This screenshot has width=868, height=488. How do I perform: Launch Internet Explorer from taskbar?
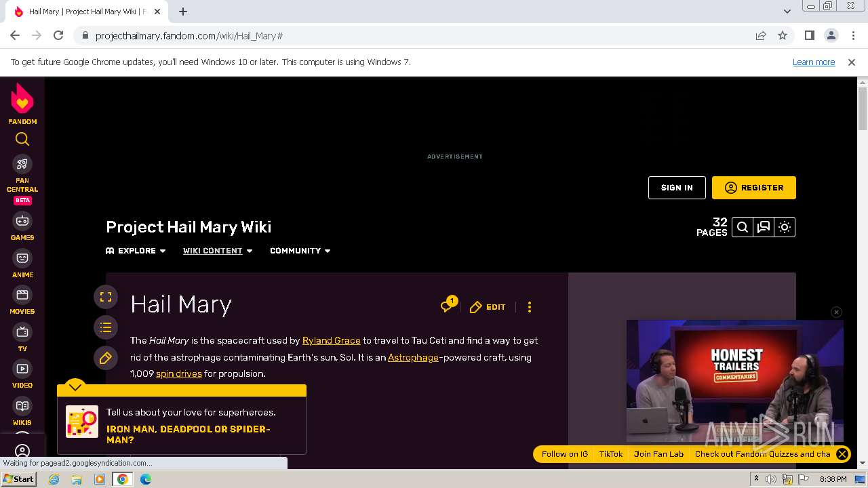coord(54,479)
